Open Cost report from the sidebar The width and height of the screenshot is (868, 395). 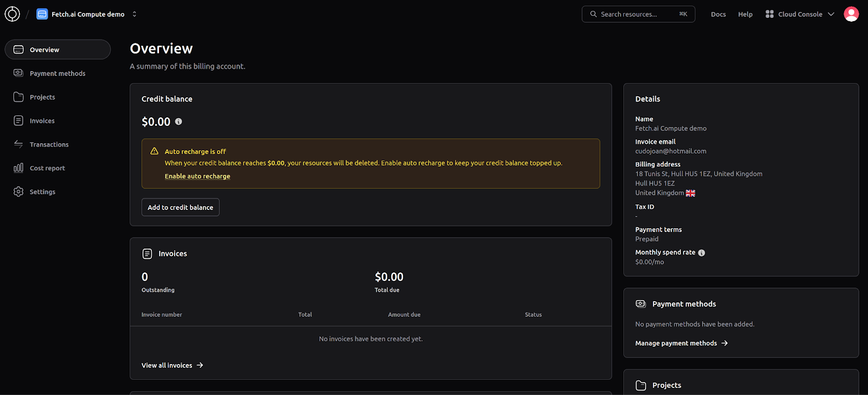[47, 168]
